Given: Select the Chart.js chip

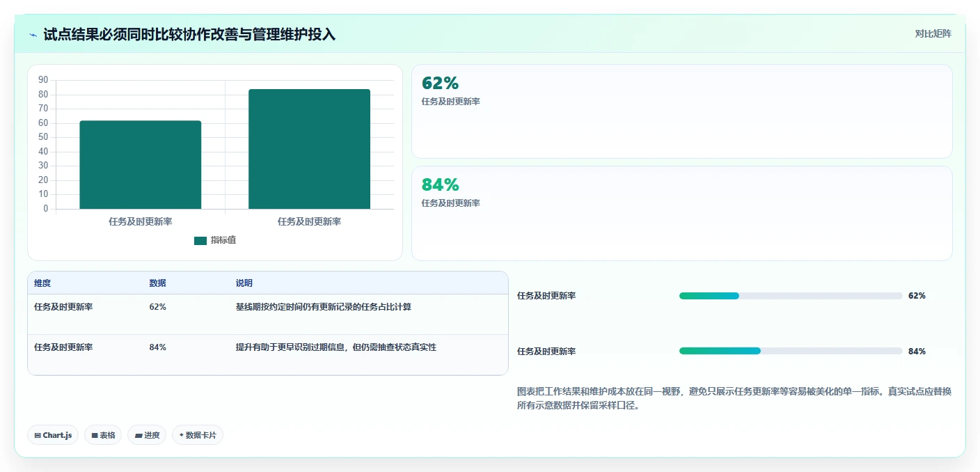Looking at the screenshot, I should (x=53, y=435).
